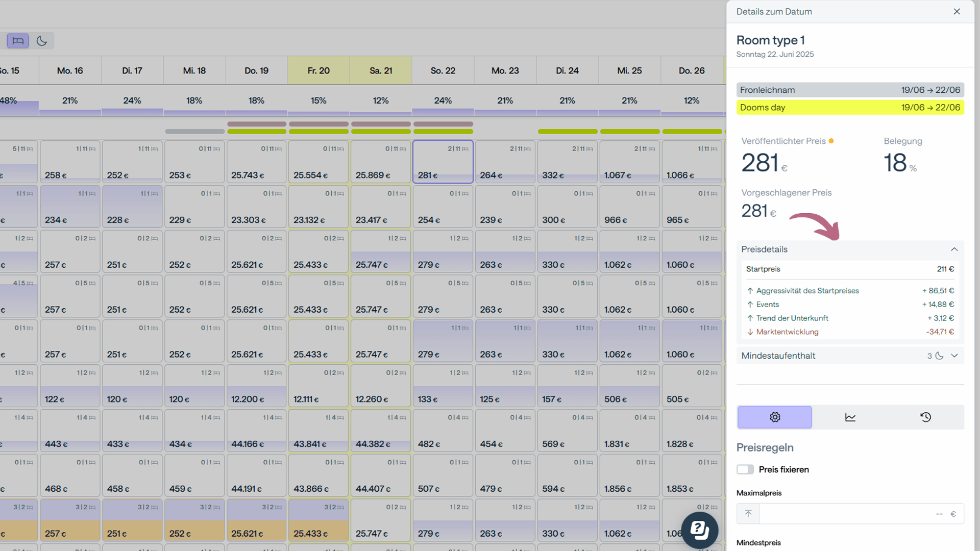The width and height of the screenshot is (980, 551).
Task: Click the 433 € cell on Di. 17
Action: pos(132,431)
